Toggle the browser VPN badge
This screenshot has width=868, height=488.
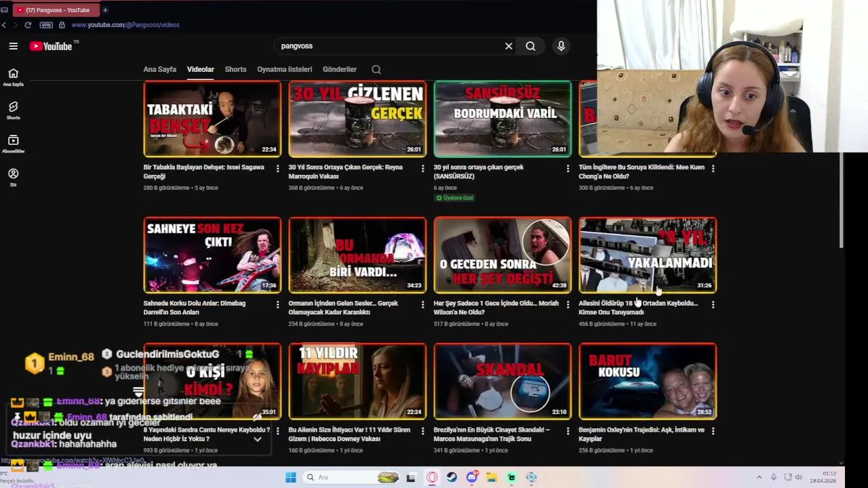[46, 25]
